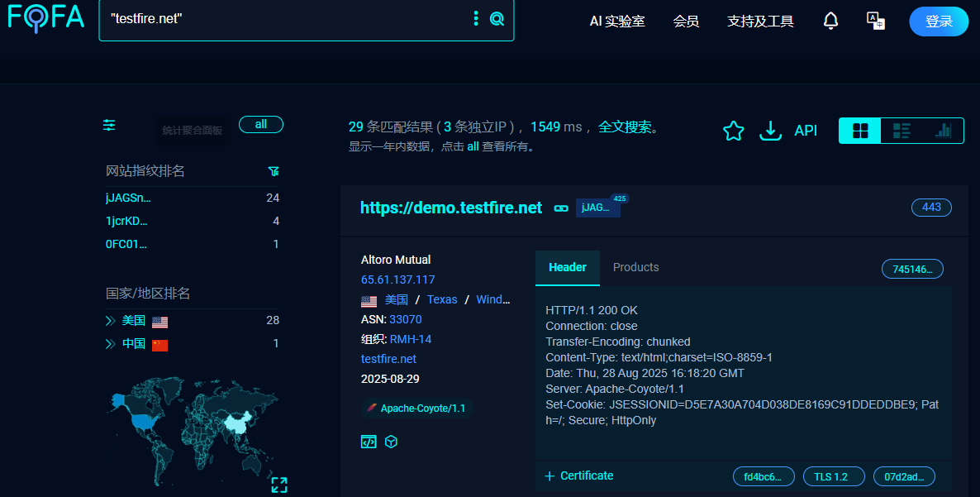Screen dimensions: 980x497
Task: Click IP address 65.61.137.117
Action: click(397, 280)
